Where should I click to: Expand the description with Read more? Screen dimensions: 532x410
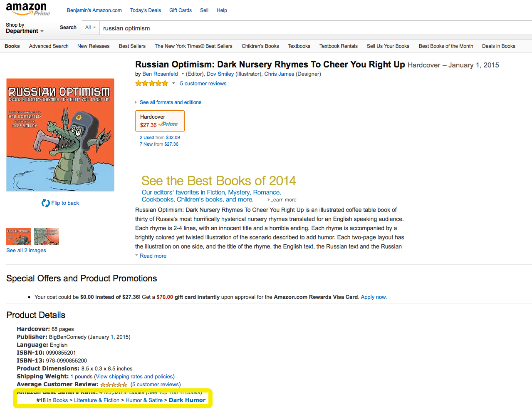pyautogui.click(x=153, y=256)
